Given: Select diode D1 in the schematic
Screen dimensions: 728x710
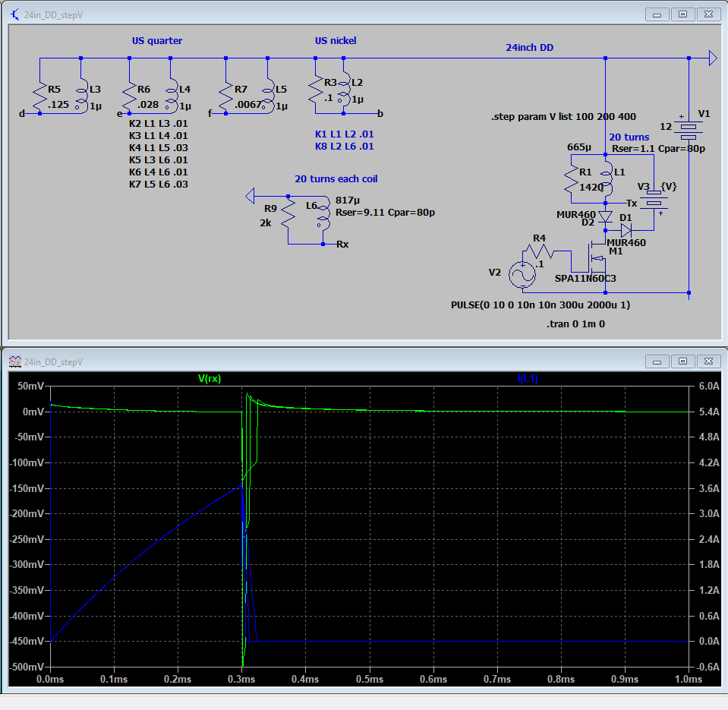Looking at the screenshot, I should click(626, 230).
